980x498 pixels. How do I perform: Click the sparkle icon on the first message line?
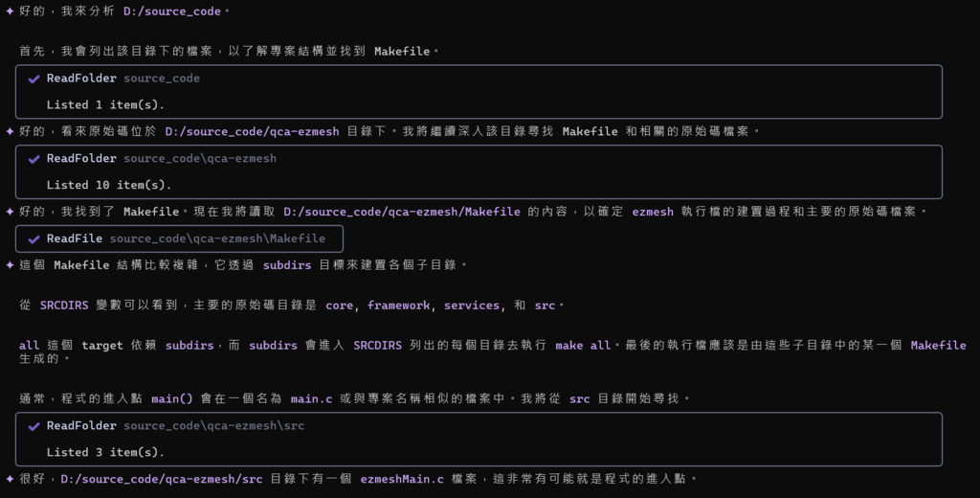pos(10,11)
